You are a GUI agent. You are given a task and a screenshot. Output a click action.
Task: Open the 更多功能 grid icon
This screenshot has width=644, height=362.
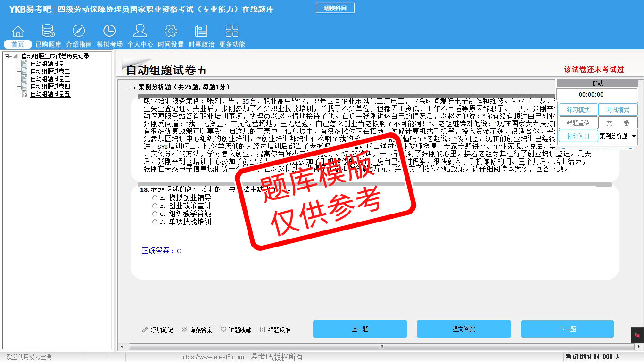tap(232, 32)
